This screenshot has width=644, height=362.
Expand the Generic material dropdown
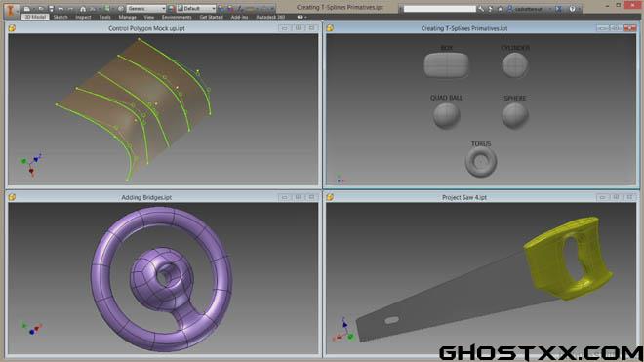pos(146,9)
